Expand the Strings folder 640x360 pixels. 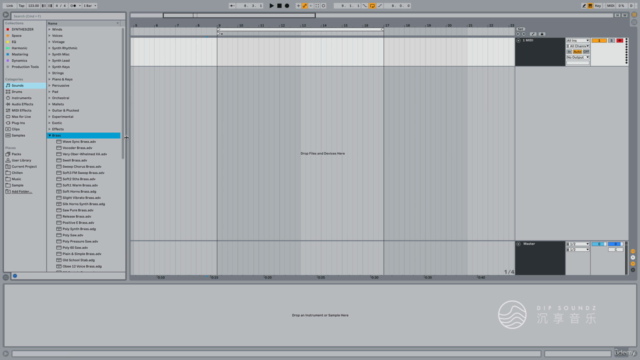coord(50,73)
